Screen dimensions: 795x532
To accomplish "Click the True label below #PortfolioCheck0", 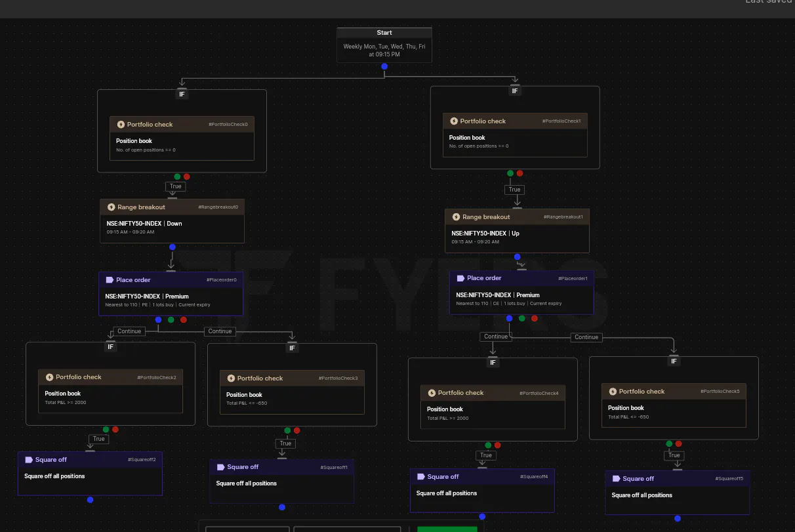I will pyautogui.click(x=176, y=186).
